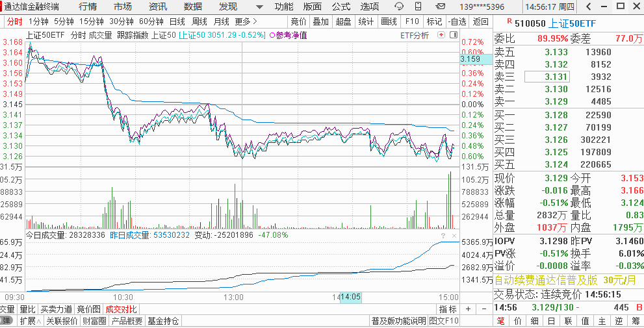Open the message envelope icon
644x328 pixels.
tap(441, 6)
